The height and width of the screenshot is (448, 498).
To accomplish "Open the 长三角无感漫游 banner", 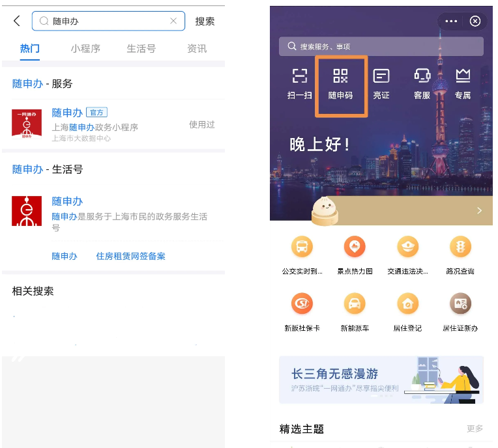I will (x=381, y=380).
